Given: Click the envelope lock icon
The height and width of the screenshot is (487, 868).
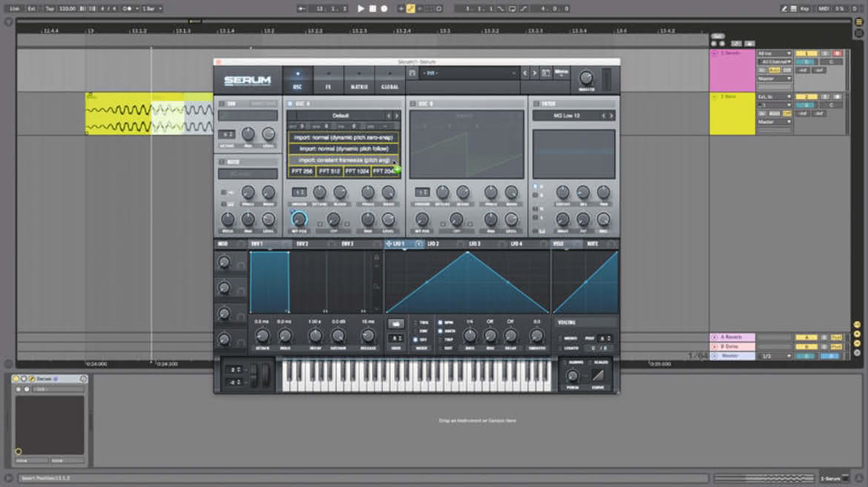Looking at the screenshot, I should (377, 256).
